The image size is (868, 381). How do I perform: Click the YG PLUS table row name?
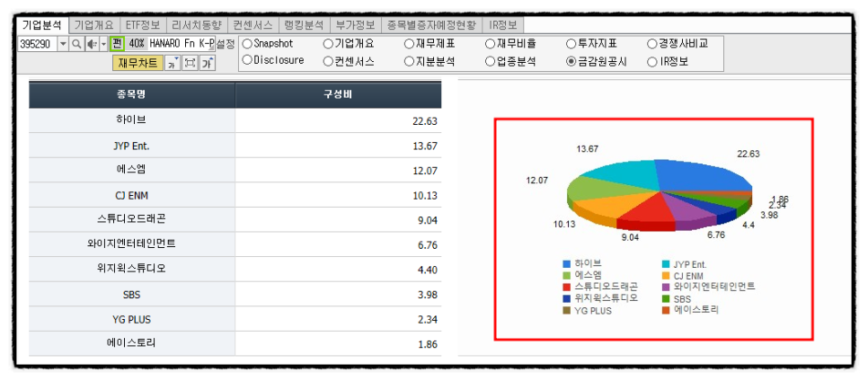(x=132, y=320)
